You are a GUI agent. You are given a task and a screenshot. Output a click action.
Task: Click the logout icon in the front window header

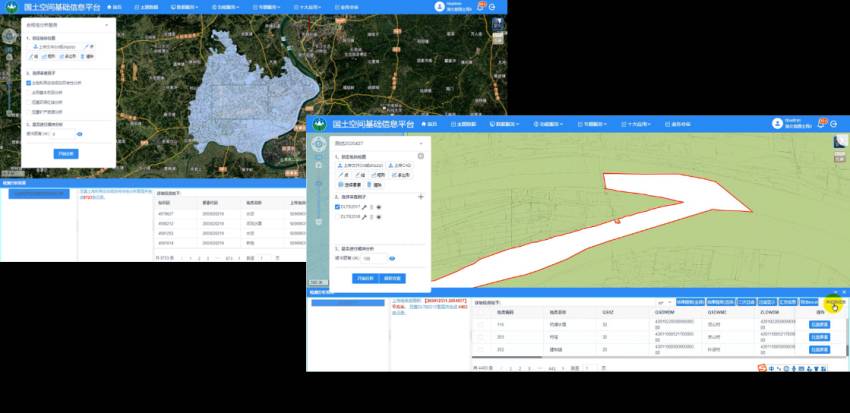coord(833,123)
